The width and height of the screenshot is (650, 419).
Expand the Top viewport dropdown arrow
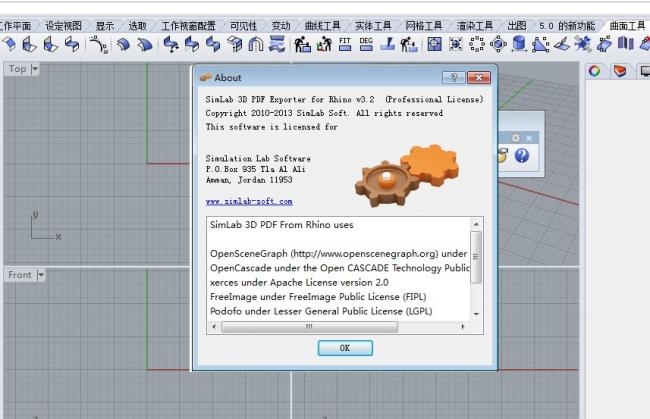[35, 69]
